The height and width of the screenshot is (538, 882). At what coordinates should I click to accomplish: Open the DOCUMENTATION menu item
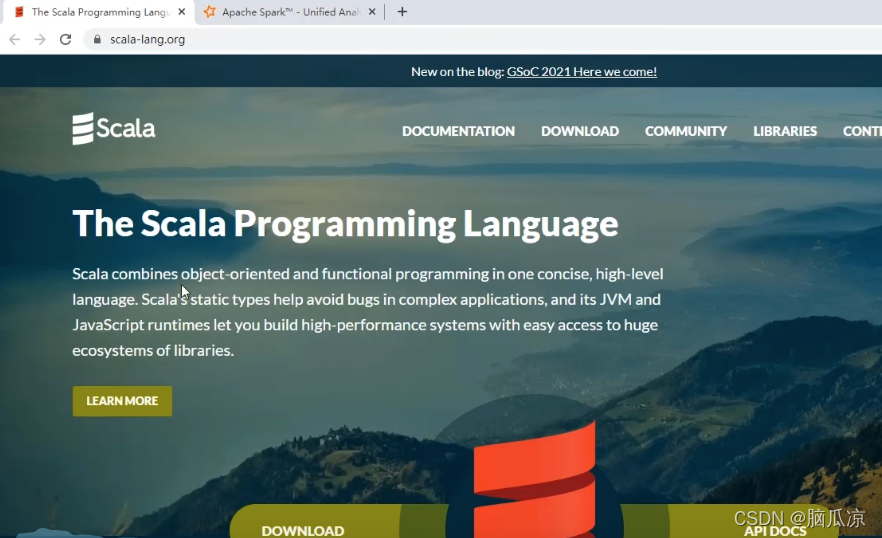click(458, 131)
